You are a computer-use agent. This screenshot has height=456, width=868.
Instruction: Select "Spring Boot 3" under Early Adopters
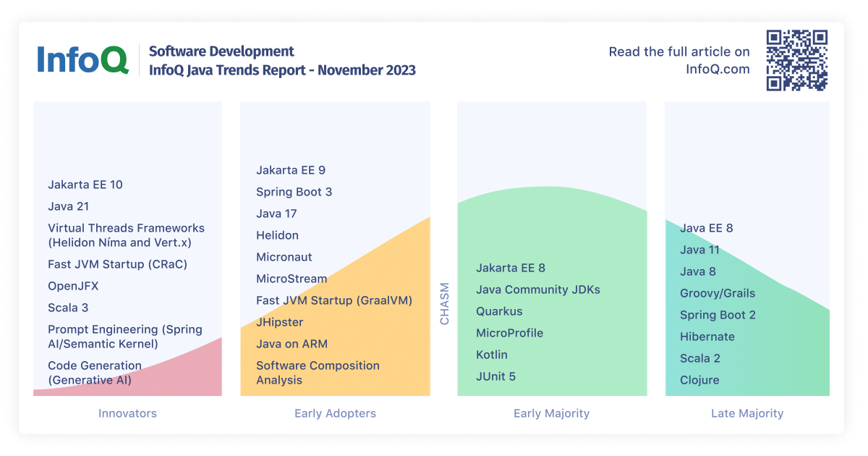[294, 192]
